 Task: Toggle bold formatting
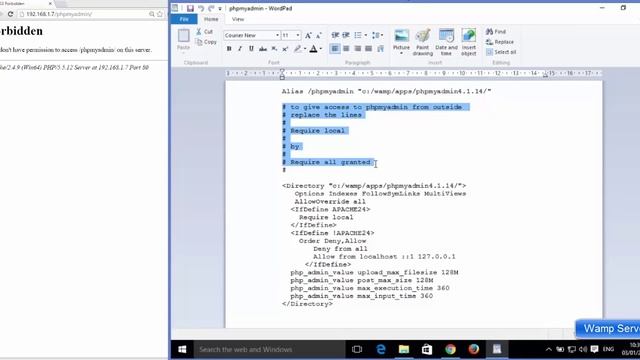[229, 49]
